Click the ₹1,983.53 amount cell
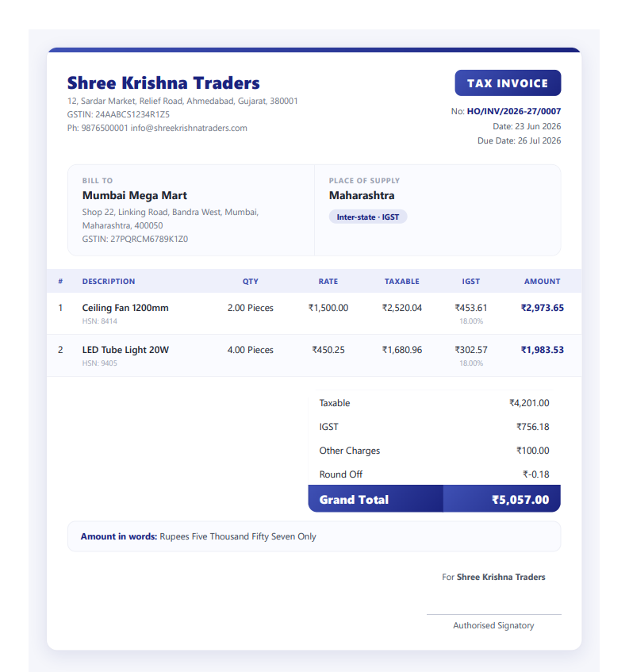The width and height of the screenshot is (629, 672). (542, 350)
